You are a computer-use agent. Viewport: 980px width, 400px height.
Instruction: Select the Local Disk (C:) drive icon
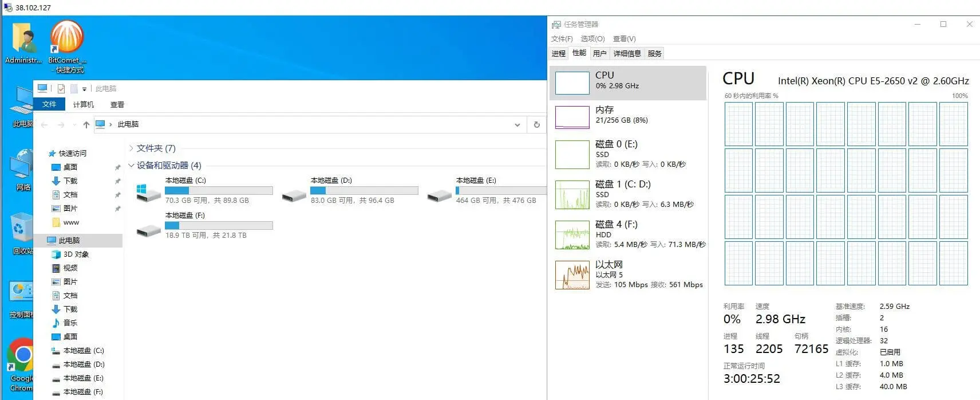tap(148, 192)
